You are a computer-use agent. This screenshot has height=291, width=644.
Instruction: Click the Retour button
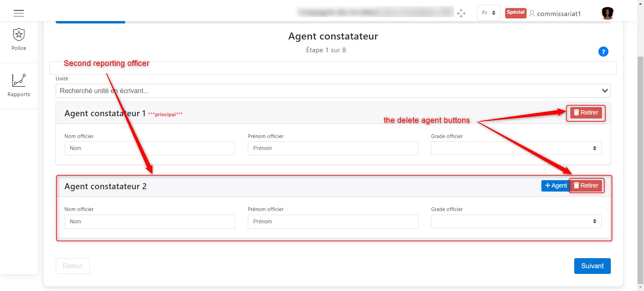[x=73, y=266]
